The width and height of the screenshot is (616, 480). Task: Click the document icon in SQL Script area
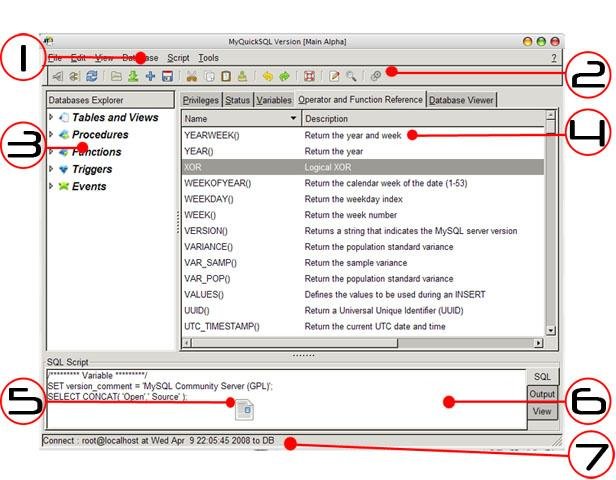click(x=244, y=410)
